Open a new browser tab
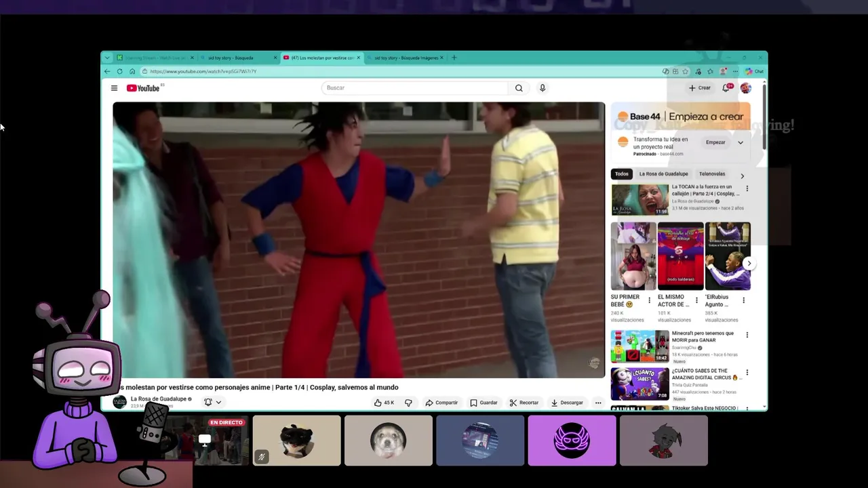The width and height of the screenshot is (868, 488). pos(454,58)
